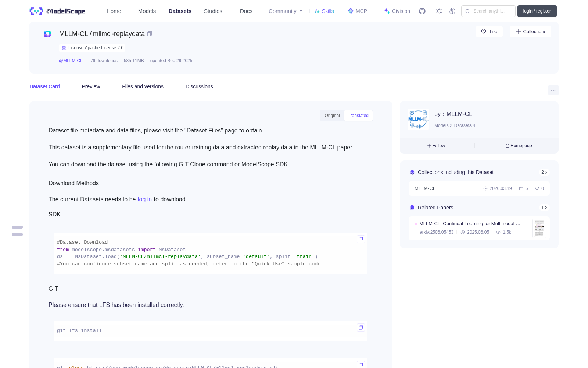Click the '76 downloads' text
588x368 pixels.
point(104,61)
